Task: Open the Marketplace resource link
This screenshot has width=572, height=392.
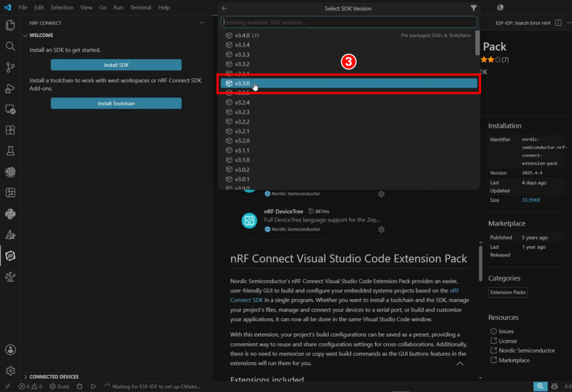Action: point(514,360)
